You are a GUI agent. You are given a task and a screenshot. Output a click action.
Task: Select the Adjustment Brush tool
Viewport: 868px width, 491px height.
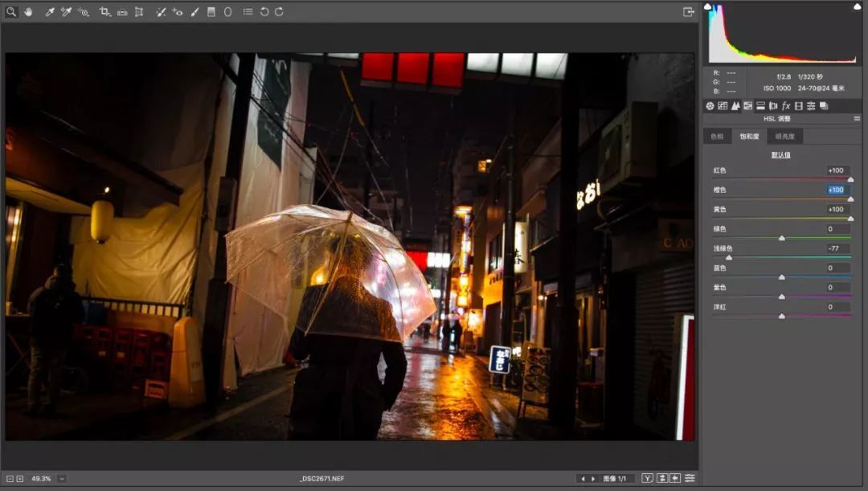pyautogui.click(x=194, y=11)
